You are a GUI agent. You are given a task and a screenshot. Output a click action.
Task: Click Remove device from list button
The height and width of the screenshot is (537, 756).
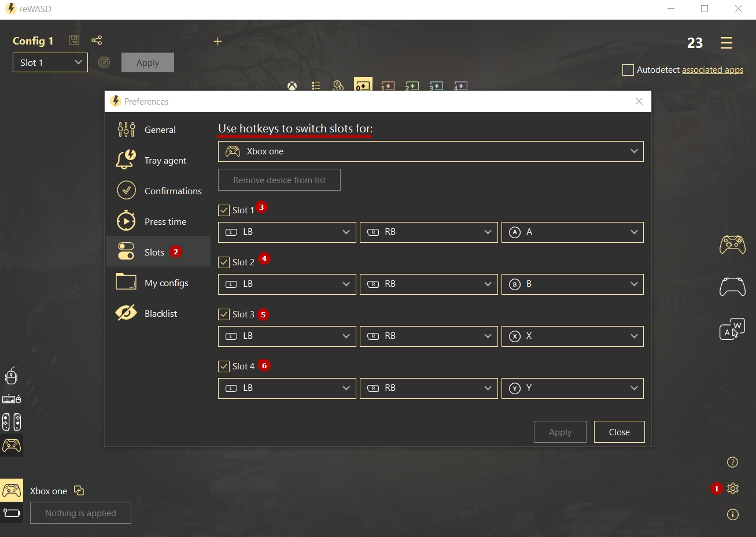point(279,180)
